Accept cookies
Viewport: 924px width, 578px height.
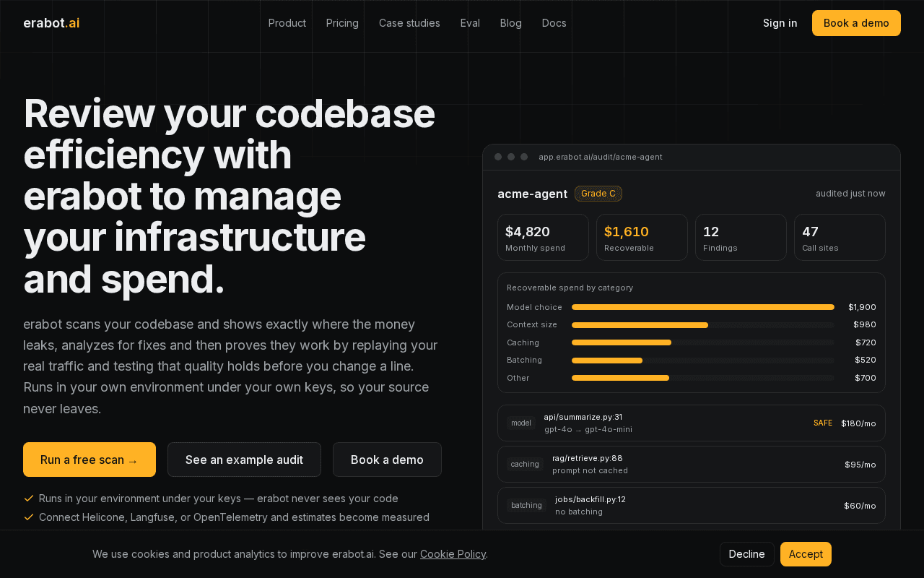pos(806,554)
